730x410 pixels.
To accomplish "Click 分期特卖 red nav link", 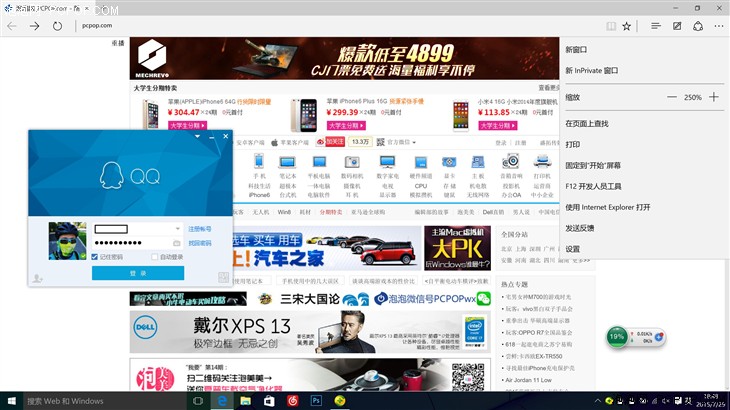I will pyautogui.click(x=331, y=212).
